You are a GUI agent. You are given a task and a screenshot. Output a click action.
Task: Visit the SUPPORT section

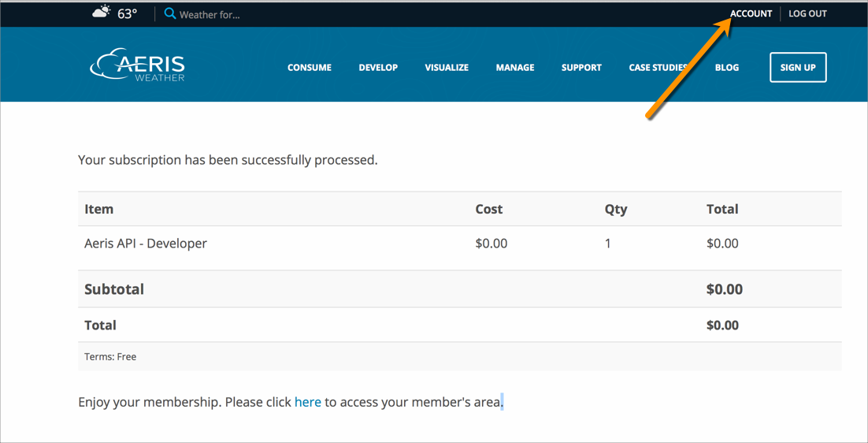point(581,68)
